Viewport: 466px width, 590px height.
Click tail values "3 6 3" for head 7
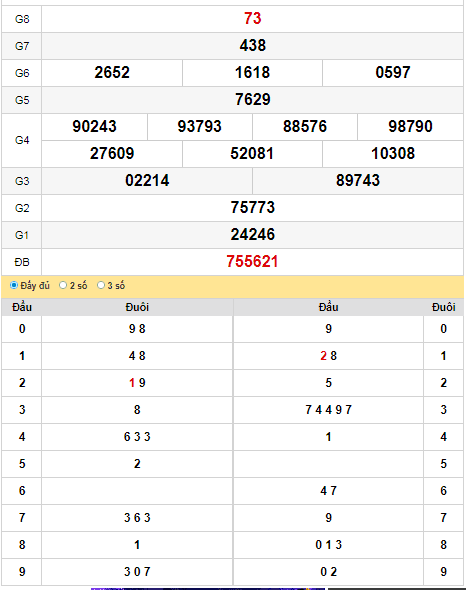(x=137, y=518)
